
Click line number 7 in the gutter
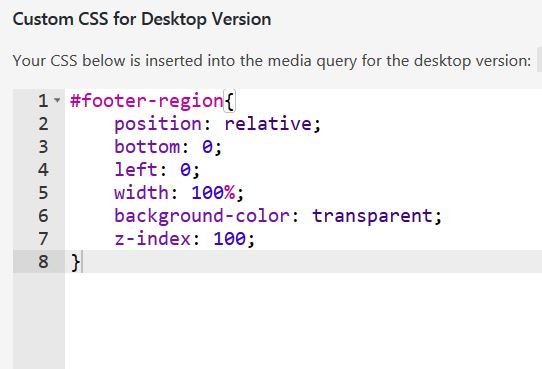[x=43, y=239]
